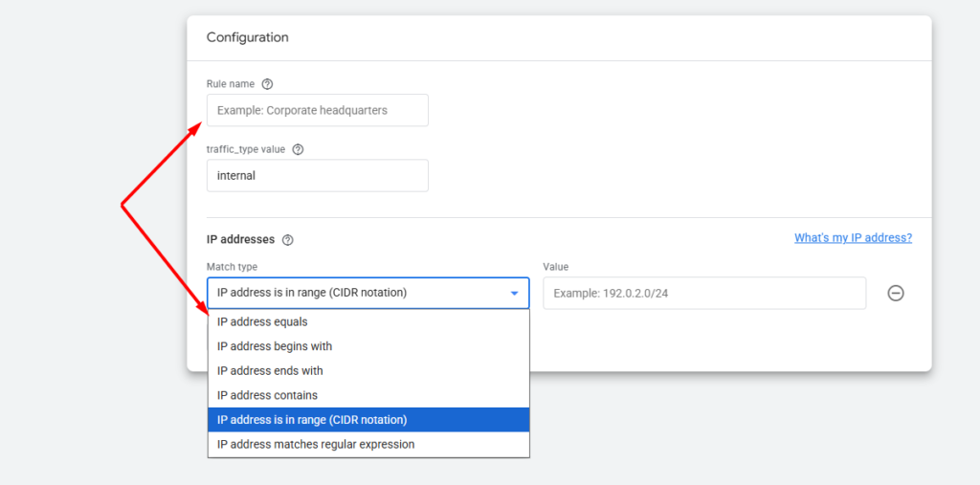The width and height of the screenshot is (980, 485).
Task: Click the "Match type" field label
Action: coord(232,267)
